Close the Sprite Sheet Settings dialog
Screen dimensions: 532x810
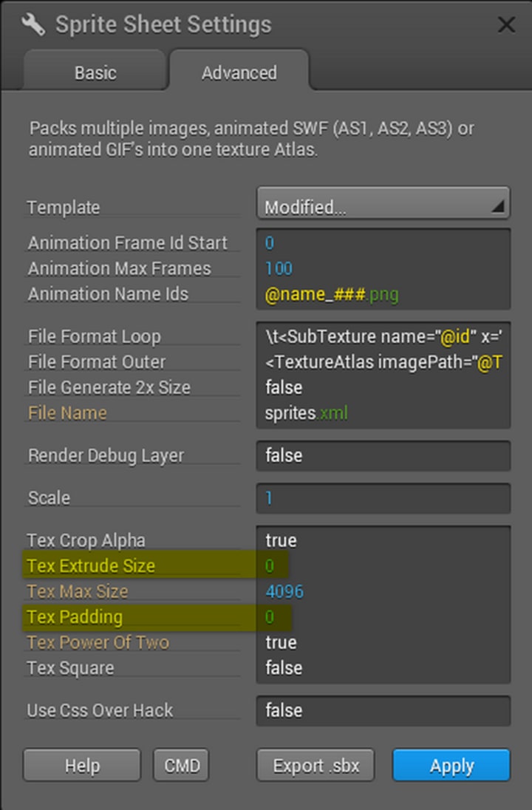tap(506, 24)
